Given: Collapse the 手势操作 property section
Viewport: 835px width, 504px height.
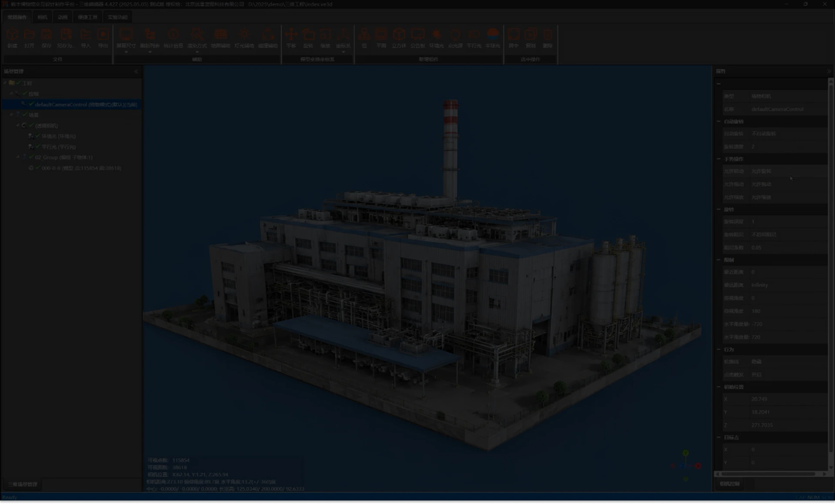Looking at the screenshot, I should pos(718,159).
